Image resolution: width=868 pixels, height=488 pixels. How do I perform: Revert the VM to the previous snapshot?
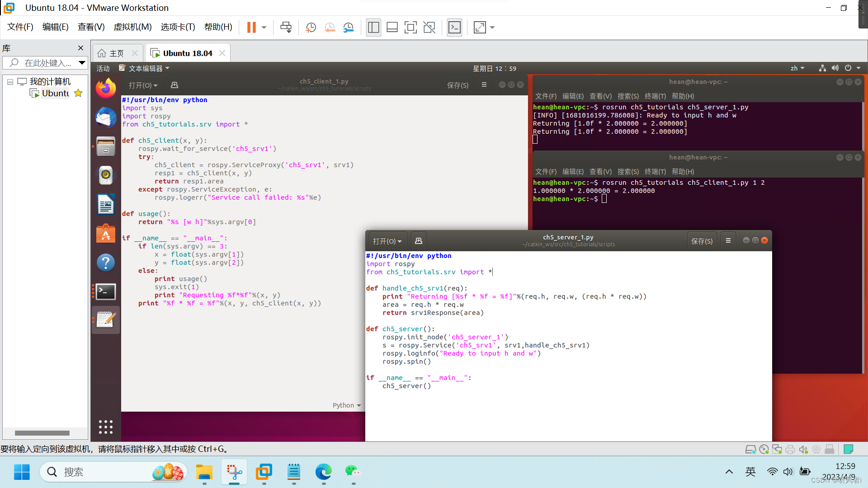click(330, 28)
